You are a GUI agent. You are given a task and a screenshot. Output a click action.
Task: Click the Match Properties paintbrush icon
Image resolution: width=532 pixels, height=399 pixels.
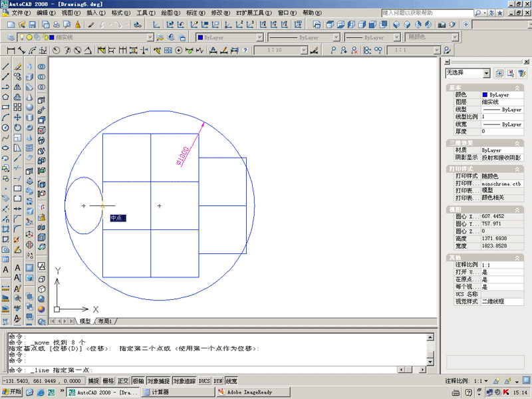click(x=90, y=25)
